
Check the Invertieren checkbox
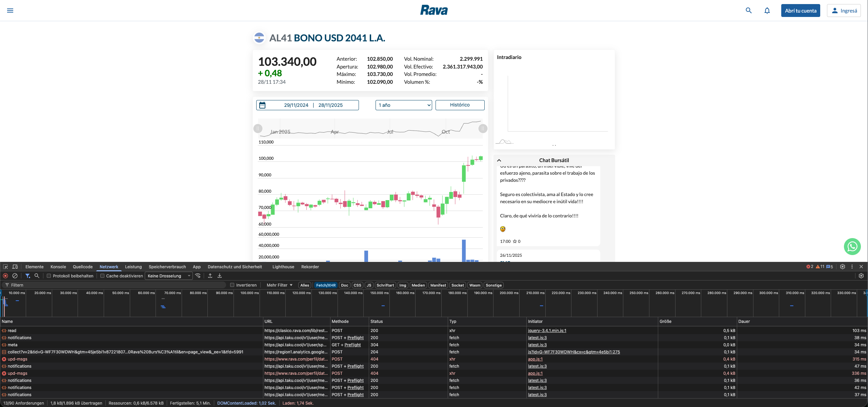click(x=232, y=285)
